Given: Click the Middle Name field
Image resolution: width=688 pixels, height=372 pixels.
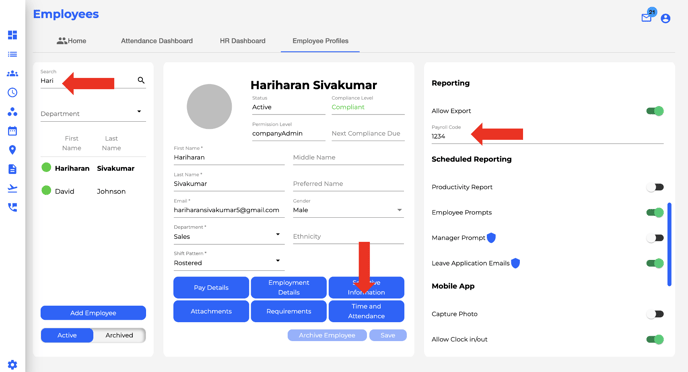Looking at the screenshot, I should (x=348, y=157).
